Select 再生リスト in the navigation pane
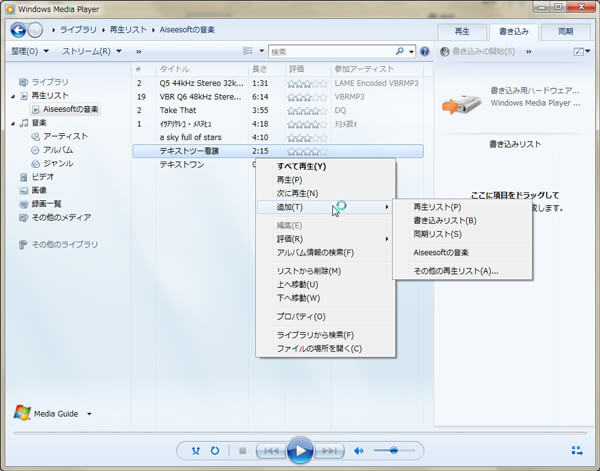 50,95
